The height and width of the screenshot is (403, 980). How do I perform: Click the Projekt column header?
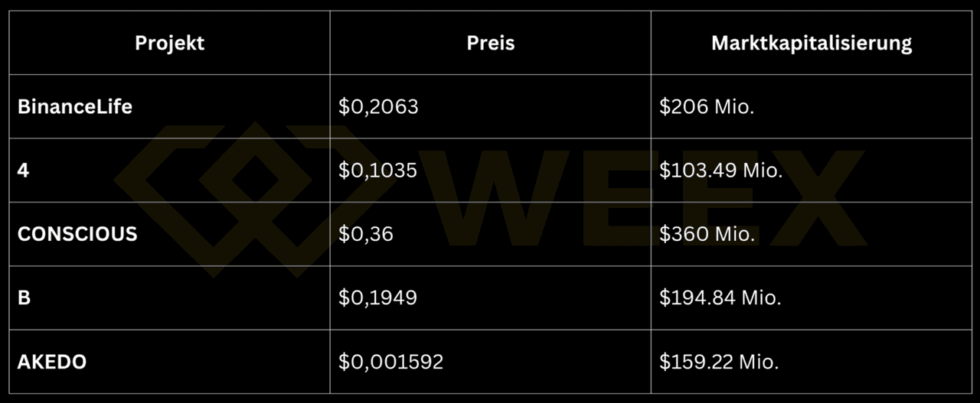[x=169, y=43]
